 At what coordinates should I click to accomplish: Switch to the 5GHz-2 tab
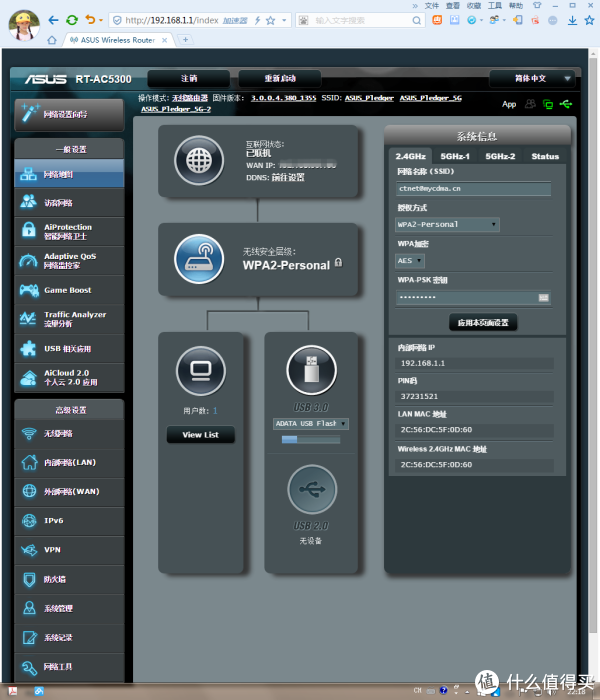click(x=500, y=156)
